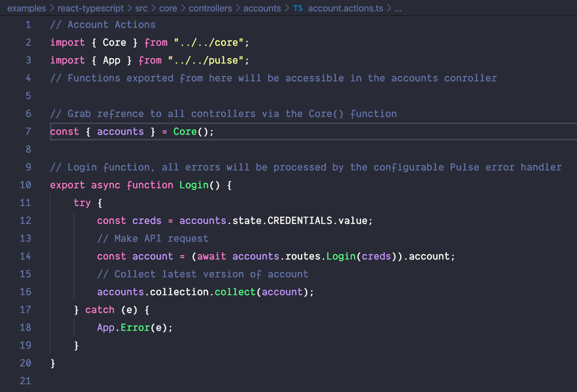This screenshot has height=392, width=577.
Task: Open the 'accounts' breadcrumb segment
Action: point(262,8)
